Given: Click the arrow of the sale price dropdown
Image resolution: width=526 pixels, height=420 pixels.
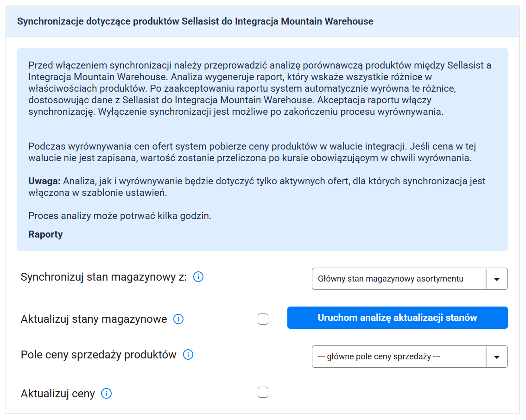Looking at the screenshot, I should tap(497, 357).
